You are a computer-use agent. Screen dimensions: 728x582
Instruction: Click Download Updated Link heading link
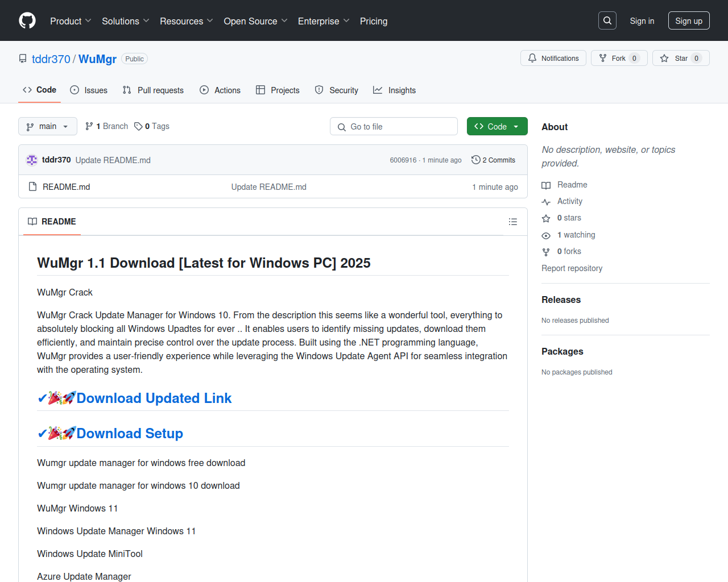point(134,398)
